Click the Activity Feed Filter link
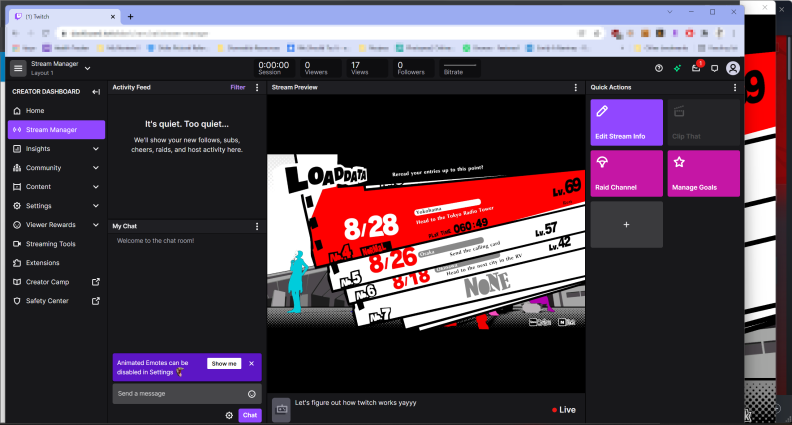Viewport: 792px width, 425px height. click(x=237, y=87)
